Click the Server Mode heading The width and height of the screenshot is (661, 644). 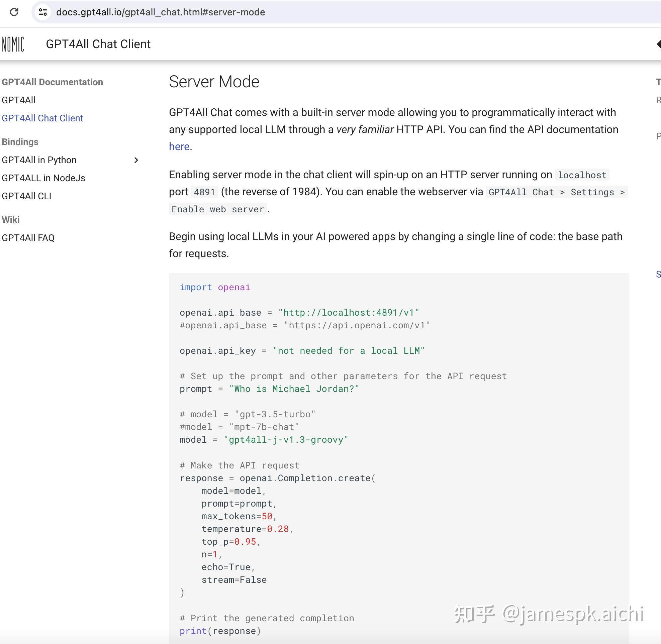pyautogui.click(x=214, y=82)
